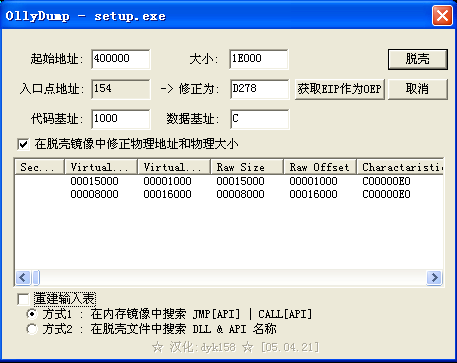The height and width of the screenshot is (363, 457).
Task: Click Raw Offset cell 00001000
Action: (x=313, y=181)
